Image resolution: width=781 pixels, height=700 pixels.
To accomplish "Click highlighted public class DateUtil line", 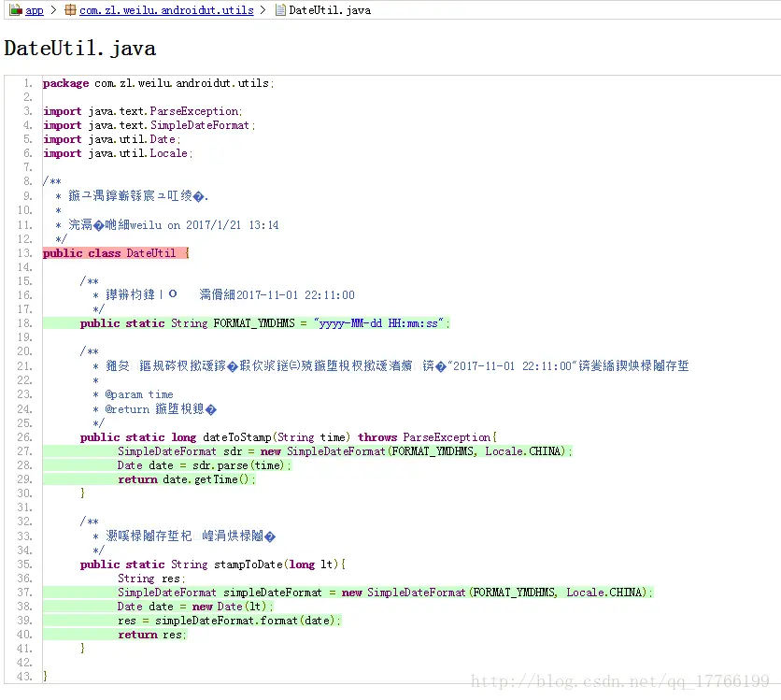I will point(116,253).
